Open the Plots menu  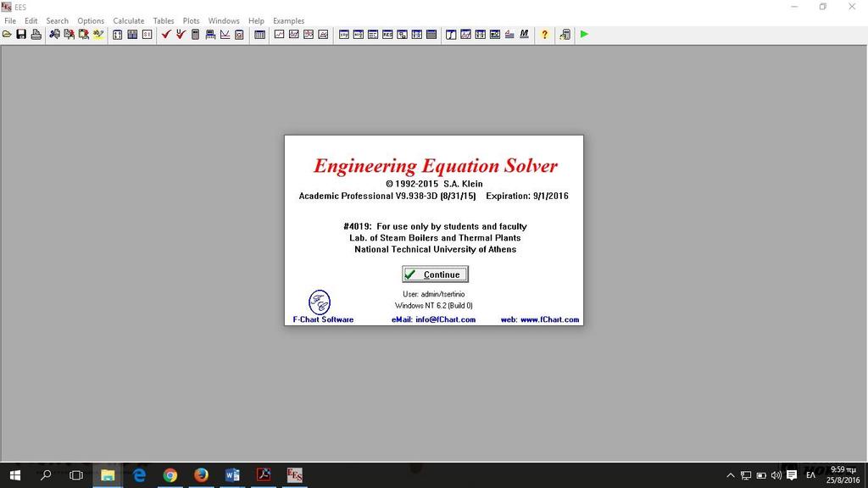click(x=191, y=20)
